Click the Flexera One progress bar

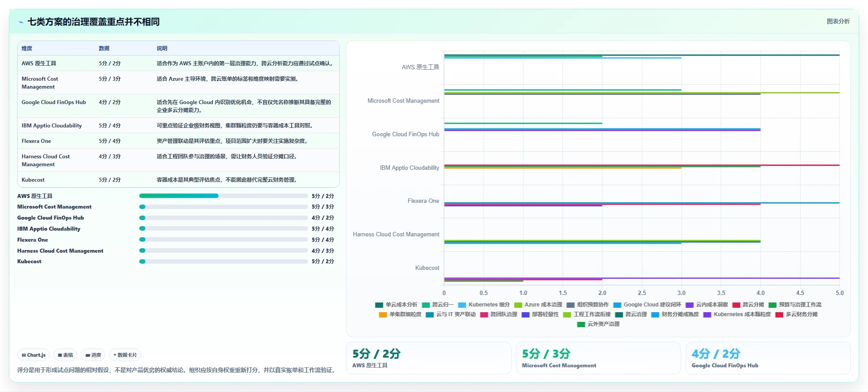223,239
